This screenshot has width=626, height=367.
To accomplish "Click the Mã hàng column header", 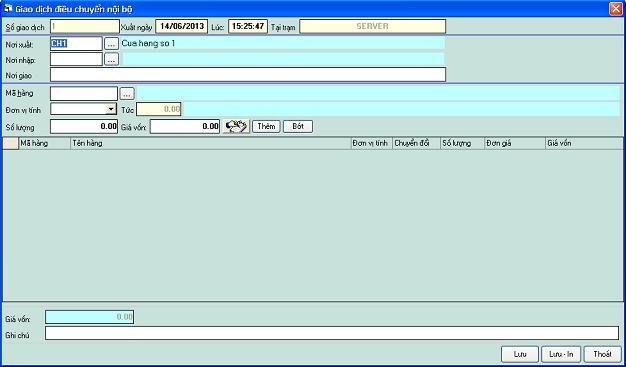I will pos(45,143).
